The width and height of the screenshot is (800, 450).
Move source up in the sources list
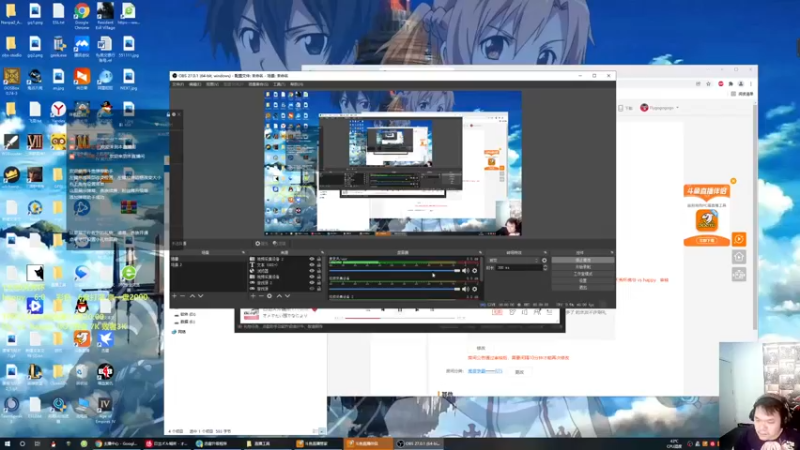pyautogui.click(x=279, y=296)
